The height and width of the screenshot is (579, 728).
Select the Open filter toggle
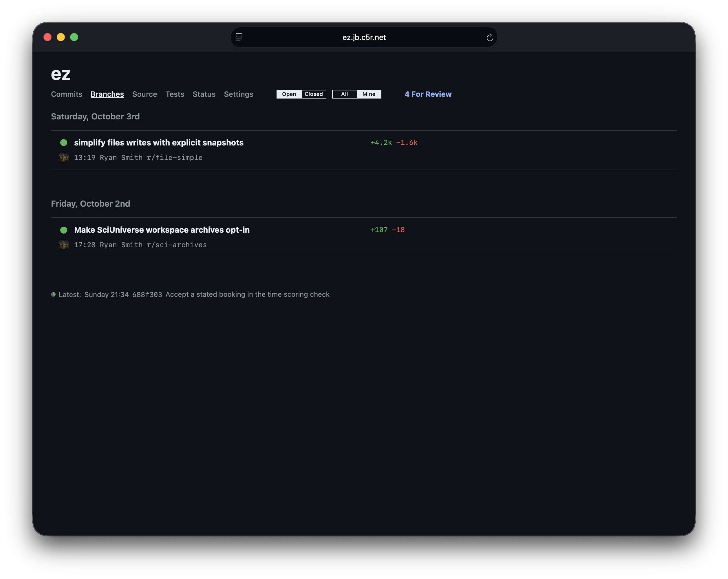click(289, 94)
